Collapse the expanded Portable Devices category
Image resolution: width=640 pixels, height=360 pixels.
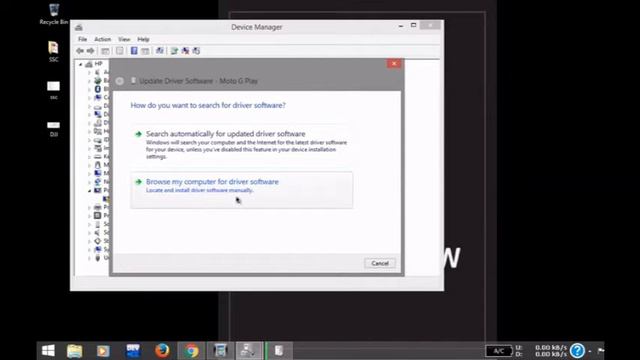[x=89, y=191]
